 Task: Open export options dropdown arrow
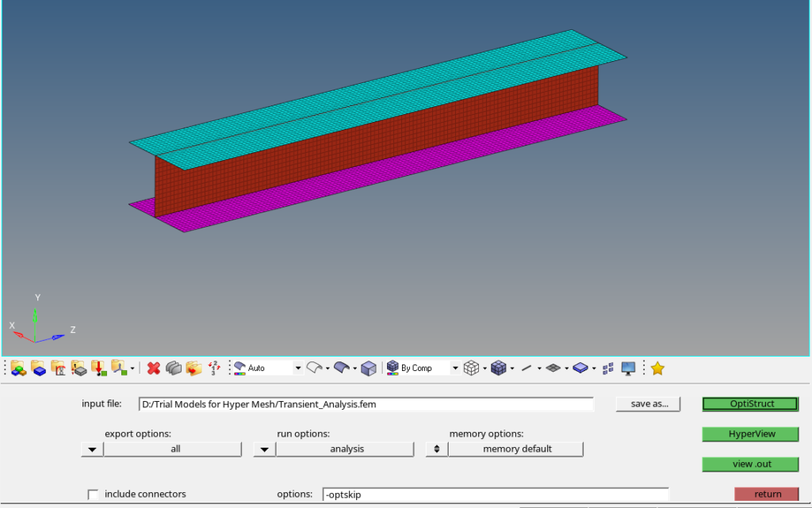[92, 449]
